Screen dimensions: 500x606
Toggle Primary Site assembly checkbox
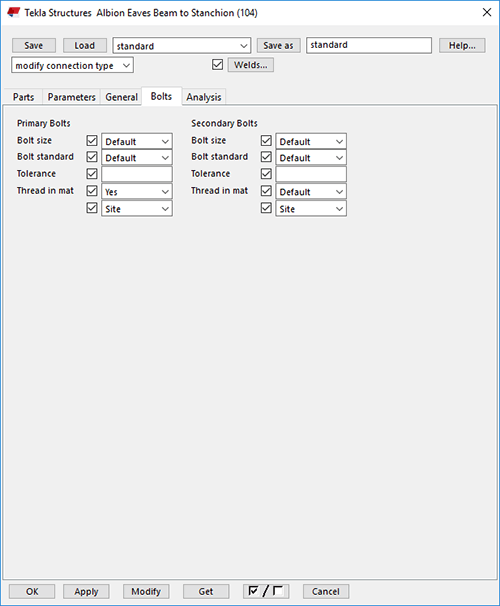(x=92, y=208)
